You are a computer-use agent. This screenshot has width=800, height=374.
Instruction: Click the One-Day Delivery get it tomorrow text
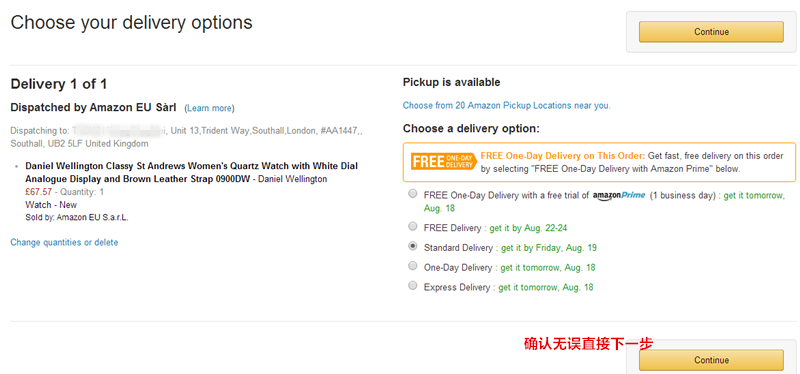(x=548, y=267)
